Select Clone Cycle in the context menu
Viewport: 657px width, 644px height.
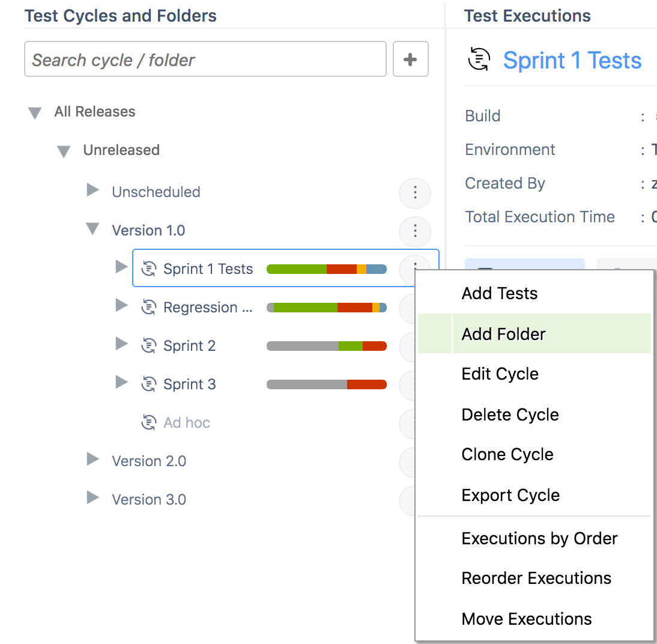pos(507,454)
